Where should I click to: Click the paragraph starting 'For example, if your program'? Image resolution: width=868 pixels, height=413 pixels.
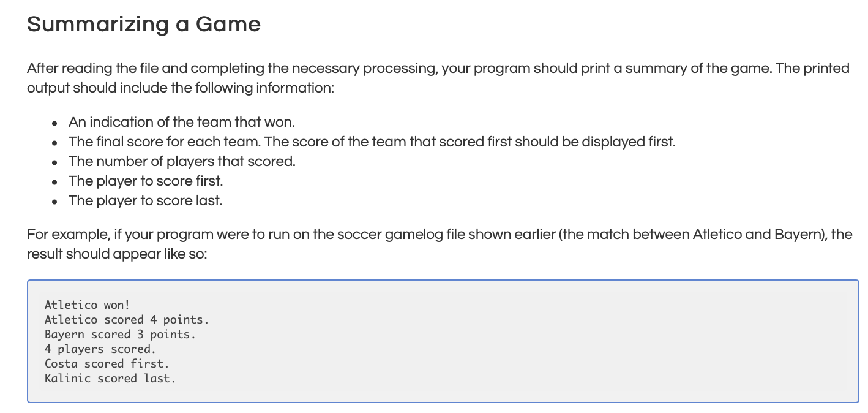point(440,244)
